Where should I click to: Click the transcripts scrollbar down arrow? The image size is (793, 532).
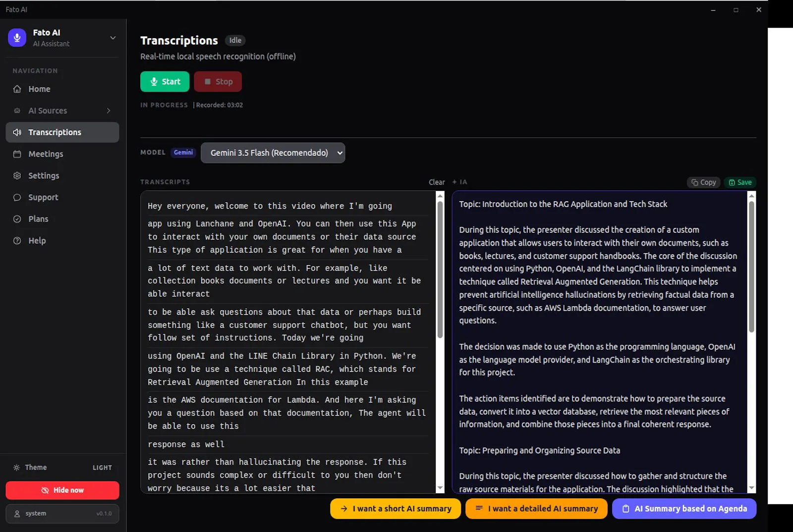point(440,488)
